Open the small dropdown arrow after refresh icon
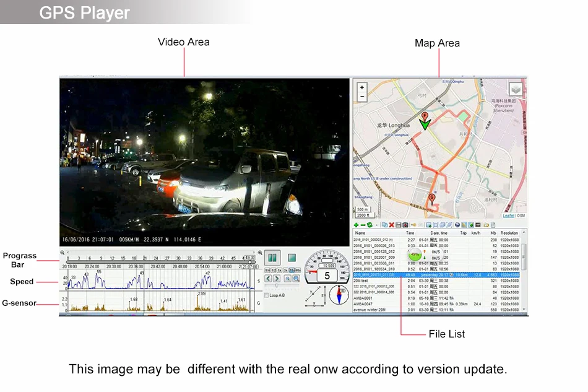Viewport: 588px width, 392px height. [377, 225]
